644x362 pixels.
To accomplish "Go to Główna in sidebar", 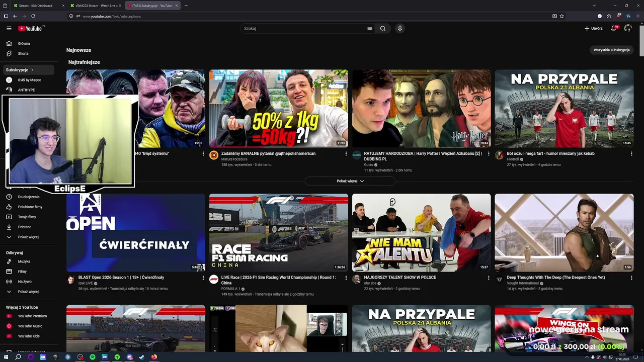I will tap(29, 44).
